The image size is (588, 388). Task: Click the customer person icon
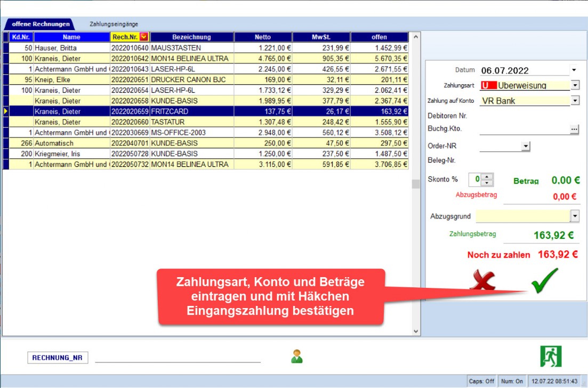tap(297, 356)
